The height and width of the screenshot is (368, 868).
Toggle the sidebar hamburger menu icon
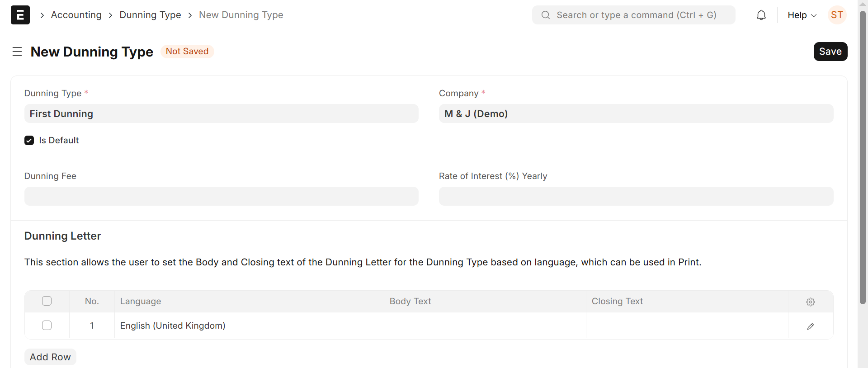[17, 52]
